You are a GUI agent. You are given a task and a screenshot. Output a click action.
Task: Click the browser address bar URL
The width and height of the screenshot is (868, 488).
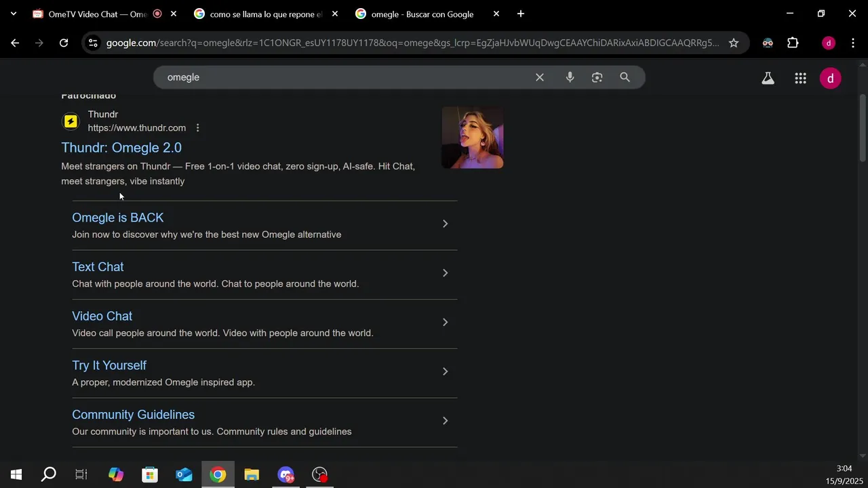point(412,43)
